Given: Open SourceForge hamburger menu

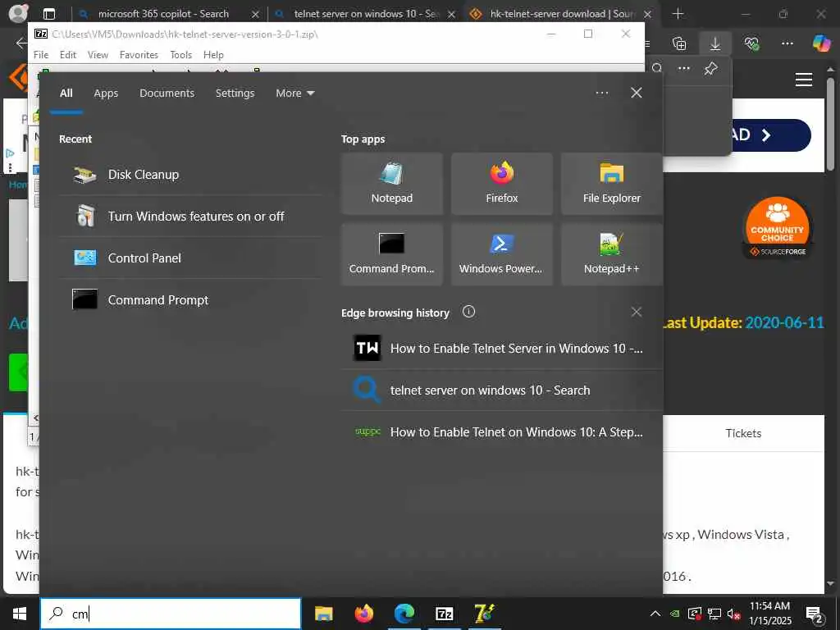Looking at the screenshot, I should click(804, 80).
